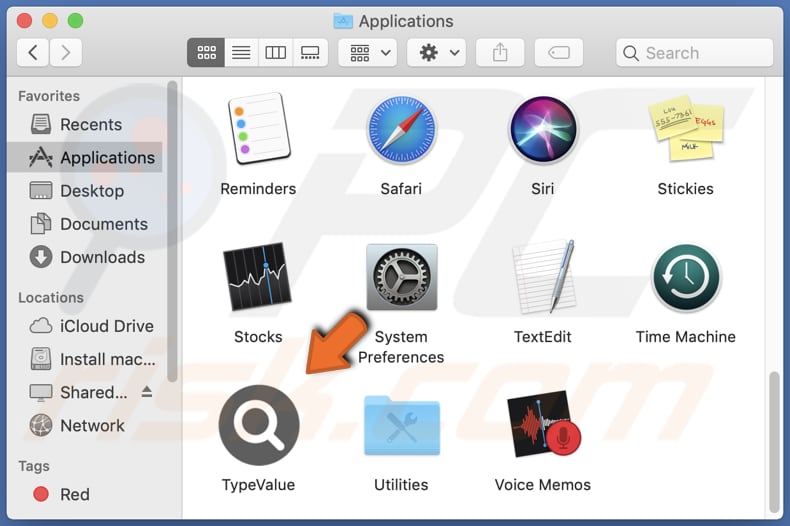Screen dimensions: 790x526
Task: Click the "Reminders" name label
Action: pyautogui.click(x=258, y=189)
